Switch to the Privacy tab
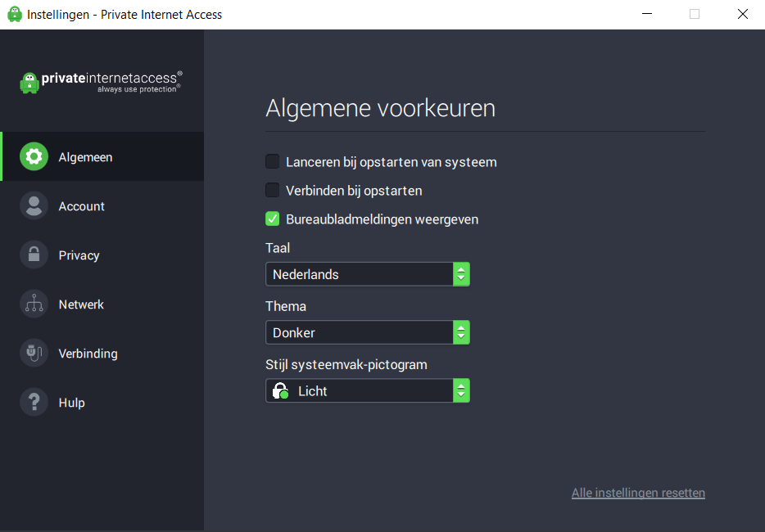The width and height of the screenshot is (765, 532). pyautogui.click(x=102, y=255)
